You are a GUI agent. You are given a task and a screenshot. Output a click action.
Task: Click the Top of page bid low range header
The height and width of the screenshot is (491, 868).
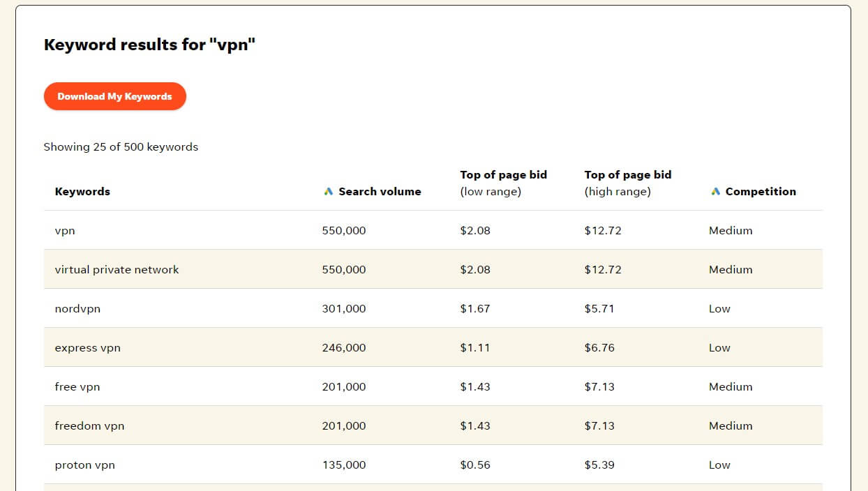[504, 183]
